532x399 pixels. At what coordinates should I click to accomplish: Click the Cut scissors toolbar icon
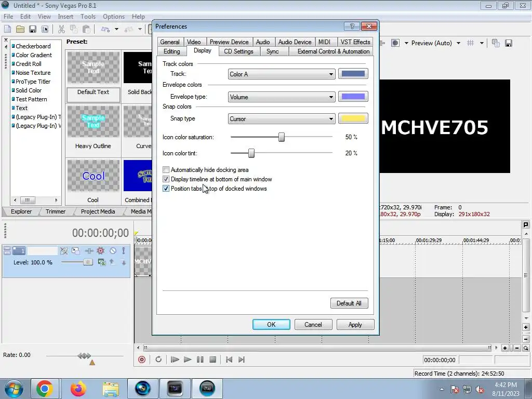(61, 29)
